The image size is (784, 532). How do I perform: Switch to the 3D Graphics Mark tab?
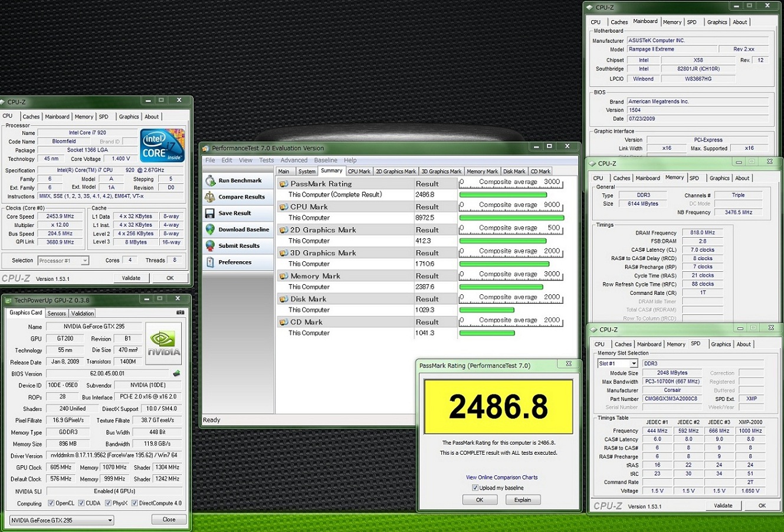(x=442, y=172)
